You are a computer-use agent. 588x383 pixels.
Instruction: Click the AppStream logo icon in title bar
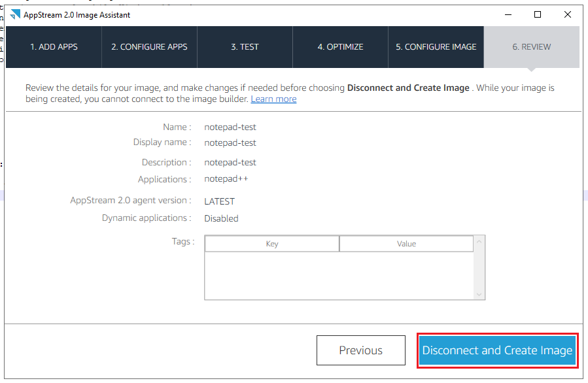15,14
